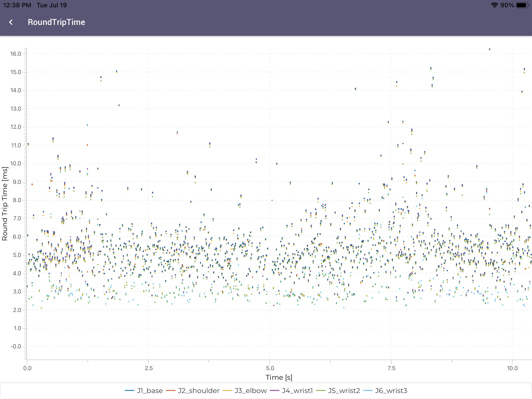The image size is (532, 399).
Task: Toggle J2_shoulder series in legend
Action: pyautogui.click(x=192, y=391)
